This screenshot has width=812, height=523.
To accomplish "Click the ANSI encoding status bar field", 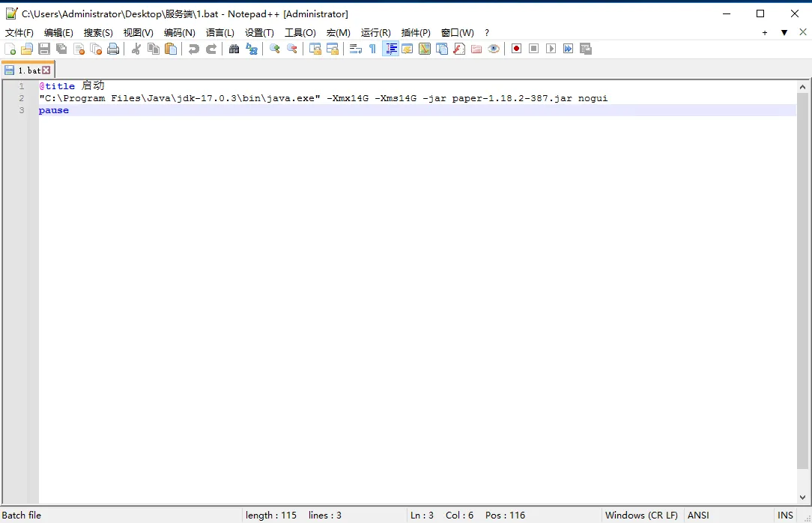I will tap(698, 515).
